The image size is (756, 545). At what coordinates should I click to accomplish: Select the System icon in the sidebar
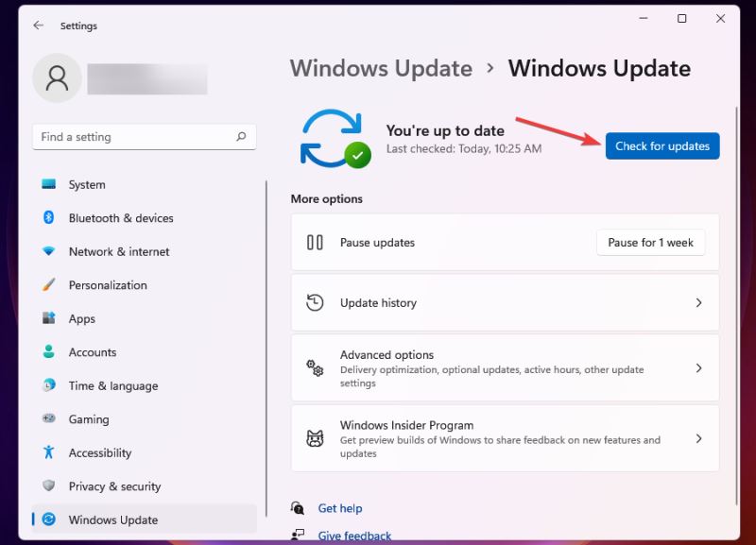(x=49, y=184)
